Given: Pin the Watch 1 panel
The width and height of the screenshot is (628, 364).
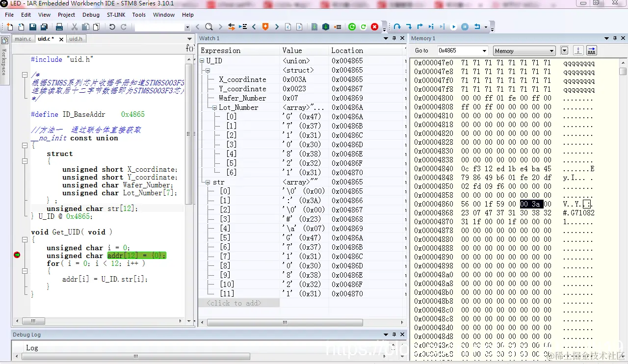Looking at the screenshot, I should point(394,38).
